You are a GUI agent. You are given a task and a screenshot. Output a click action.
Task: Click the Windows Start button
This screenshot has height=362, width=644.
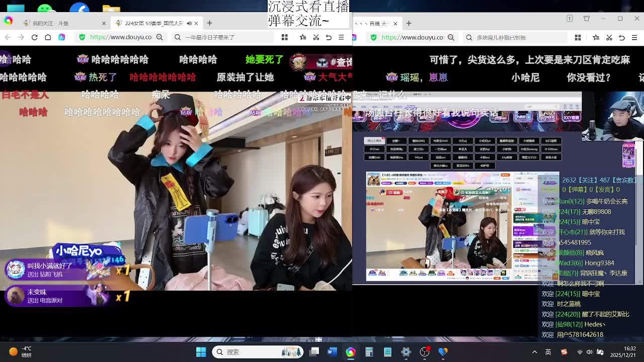point(201,352)
